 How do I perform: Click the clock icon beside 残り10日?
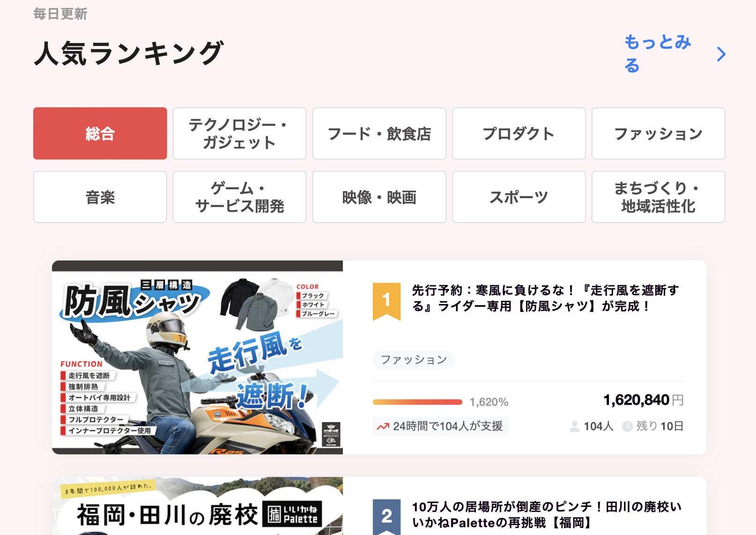(627, 426)
